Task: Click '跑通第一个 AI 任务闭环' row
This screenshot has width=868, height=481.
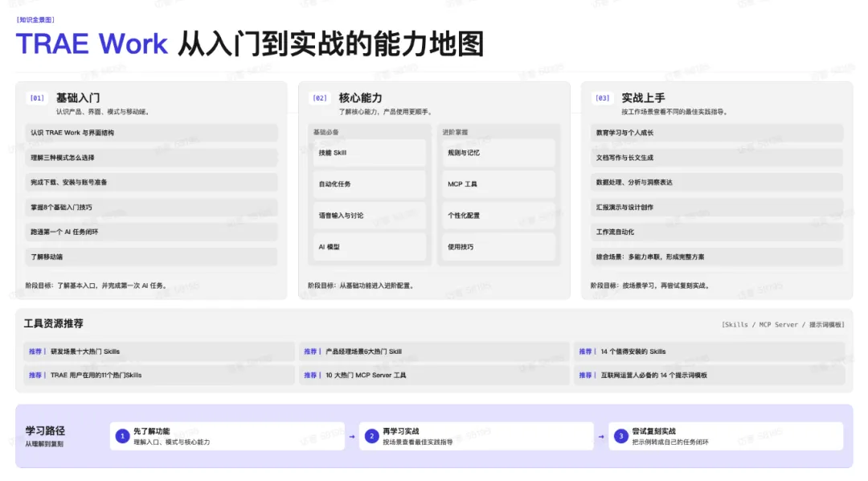Action: click(151, 232)
